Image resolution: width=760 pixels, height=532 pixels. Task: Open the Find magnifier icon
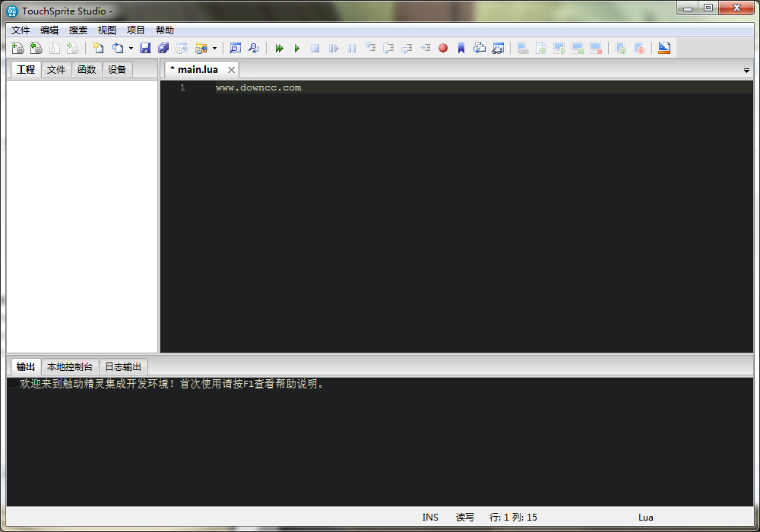pos(235,48)
